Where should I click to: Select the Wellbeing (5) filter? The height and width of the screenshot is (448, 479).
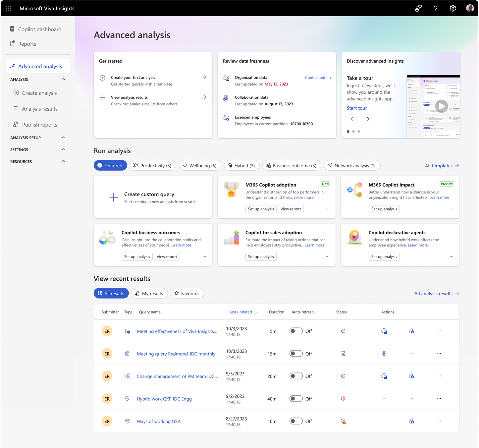(x=200, y=165)
